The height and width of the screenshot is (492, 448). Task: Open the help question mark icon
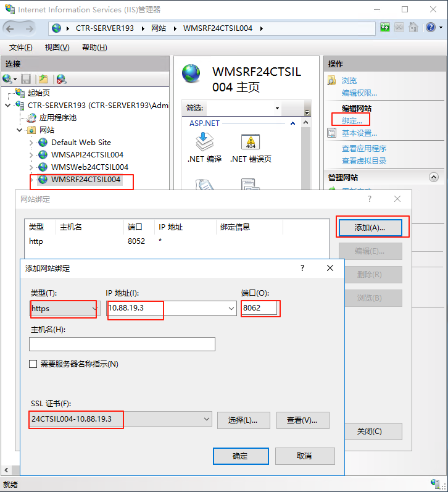tap(429, 28)
